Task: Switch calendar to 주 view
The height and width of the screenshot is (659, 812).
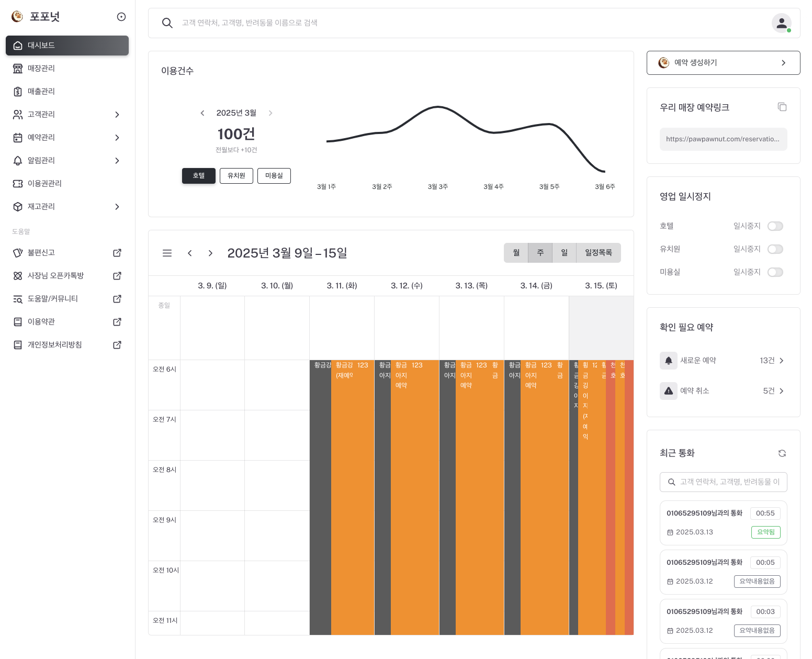Action: (x=540, y=253)
